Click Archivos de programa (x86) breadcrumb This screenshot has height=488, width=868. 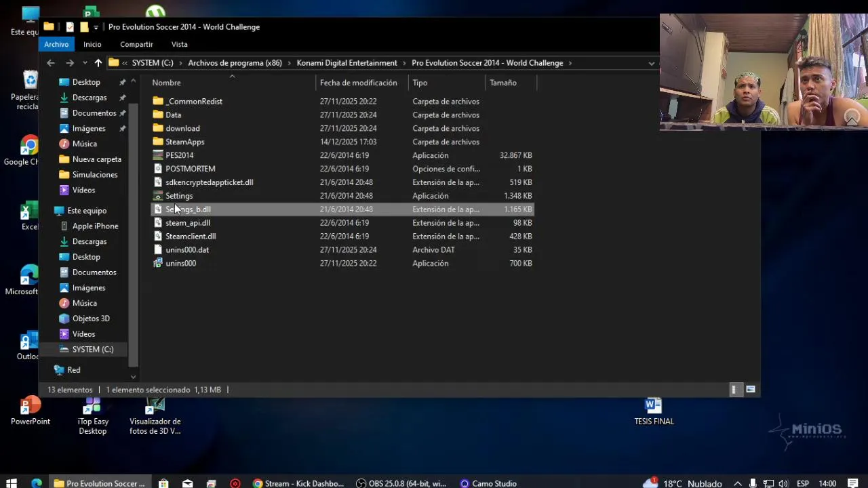235,63
